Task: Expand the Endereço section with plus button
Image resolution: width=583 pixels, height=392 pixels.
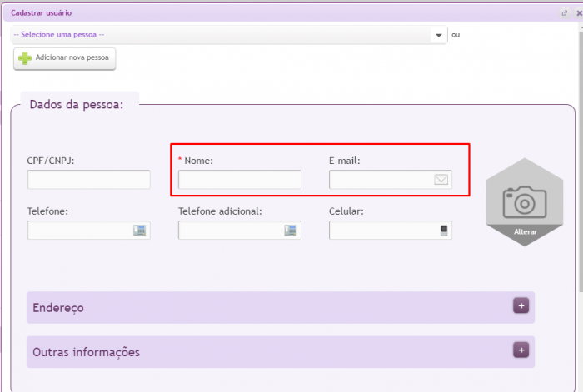Action: pyautogui.click(x=521, y=305)
